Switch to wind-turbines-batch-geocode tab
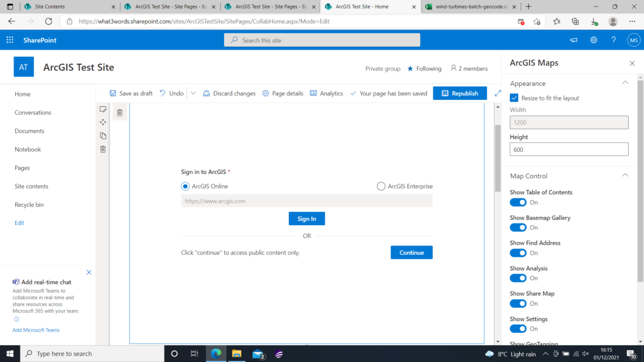The width and height of the screenshot is (644, 362). tap(470, 6)
